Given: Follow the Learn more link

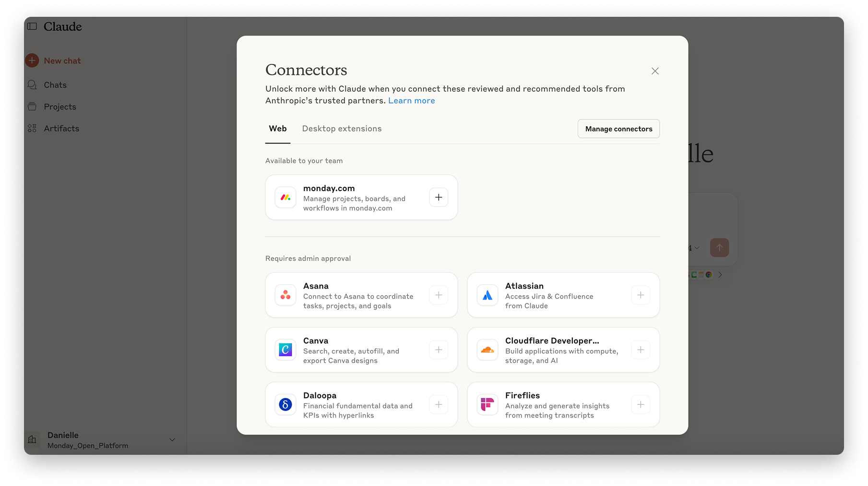Looking at the screenshot, I should (x=412, y=100).
